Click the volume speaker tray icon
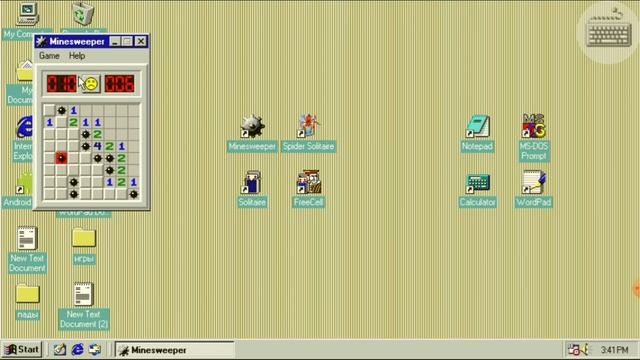Image resolution: width=640 pixels, height=360 pixels. [586, 350]
